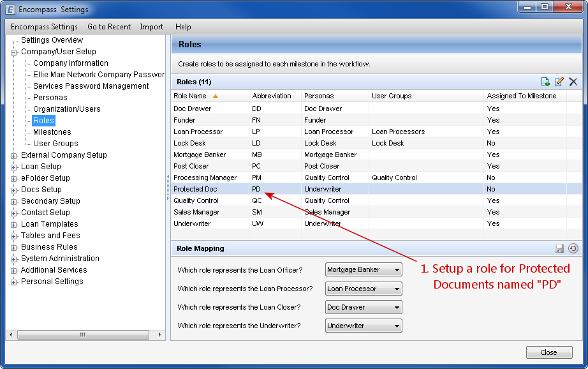Expand the Personal Settings node
588x369 pixels.
14,282
